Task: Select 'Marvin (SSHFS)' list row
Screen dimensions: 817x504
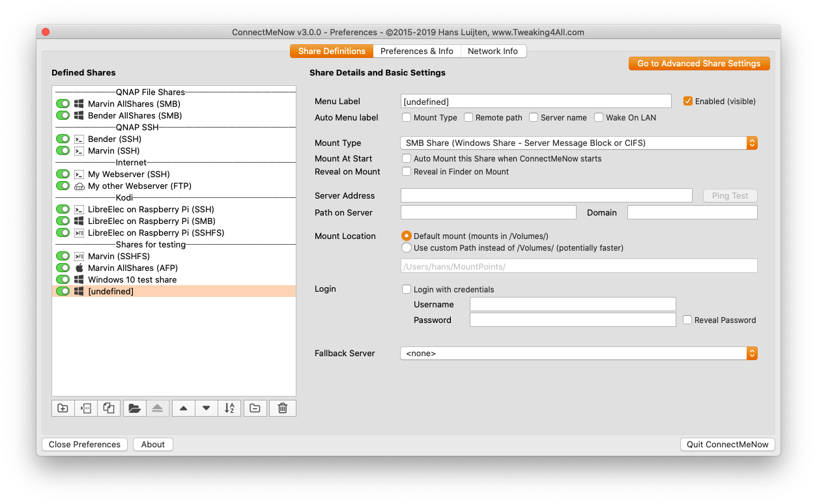Action: (x=174, y=256)
